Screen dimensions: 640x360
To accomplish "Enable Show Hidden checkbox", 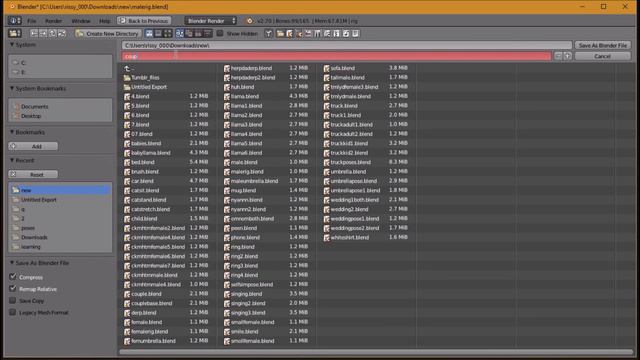I will point(220,33).
